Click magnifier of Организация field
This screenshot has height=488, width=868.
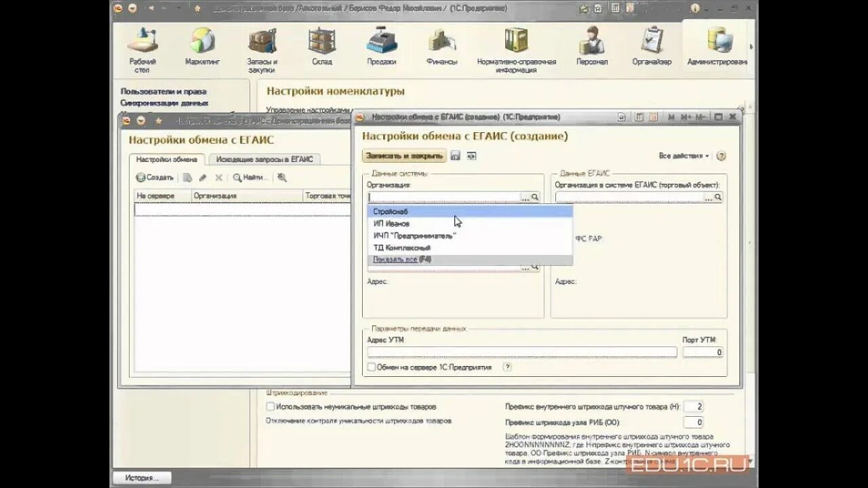(x=534, y=197)
